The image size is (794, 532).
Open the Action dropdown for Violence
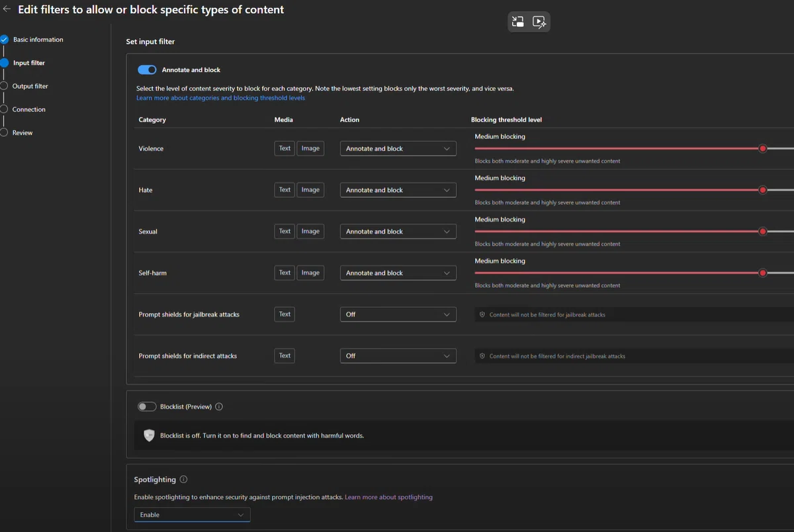tap(398, 149)
